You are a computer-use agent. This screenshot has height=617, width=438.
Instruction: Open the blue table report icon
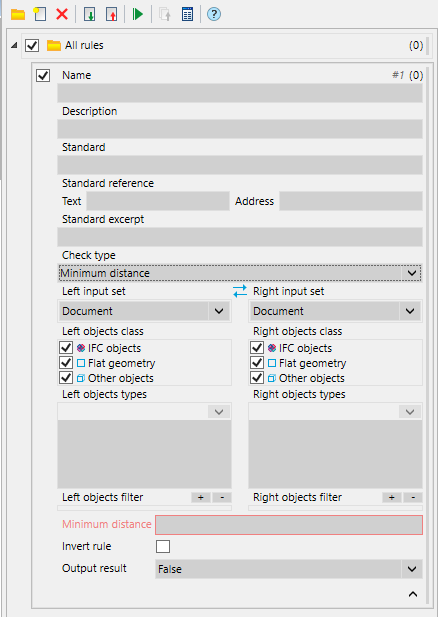tap(187, 15)
